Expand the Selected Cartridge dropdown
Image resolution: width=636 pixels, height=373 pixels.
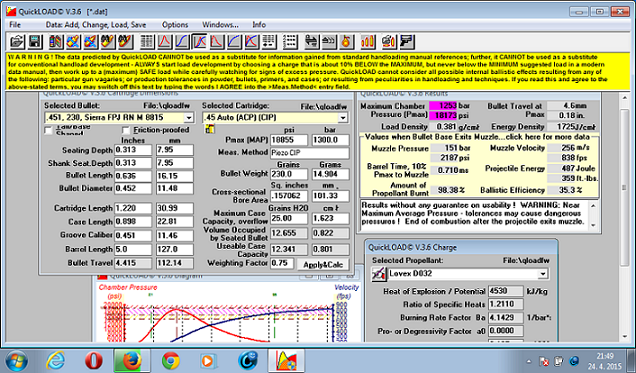click(x=343, y=118)
